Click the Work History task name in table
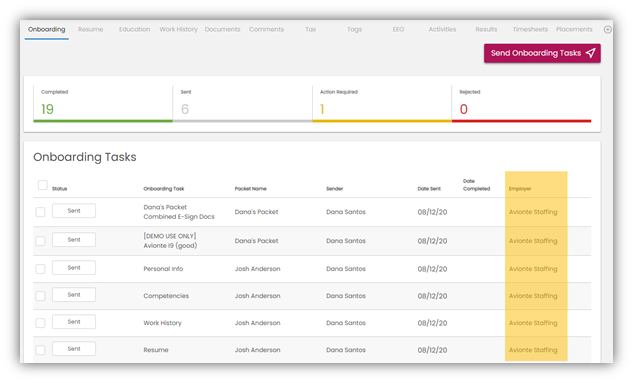The image size is (633, 383). coord(162,323)
